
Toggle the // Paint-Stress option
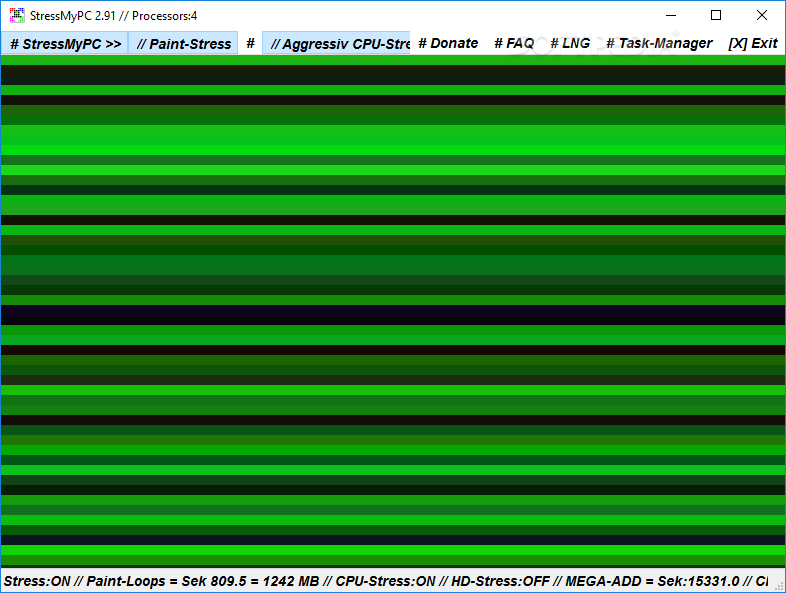[183, 44]
